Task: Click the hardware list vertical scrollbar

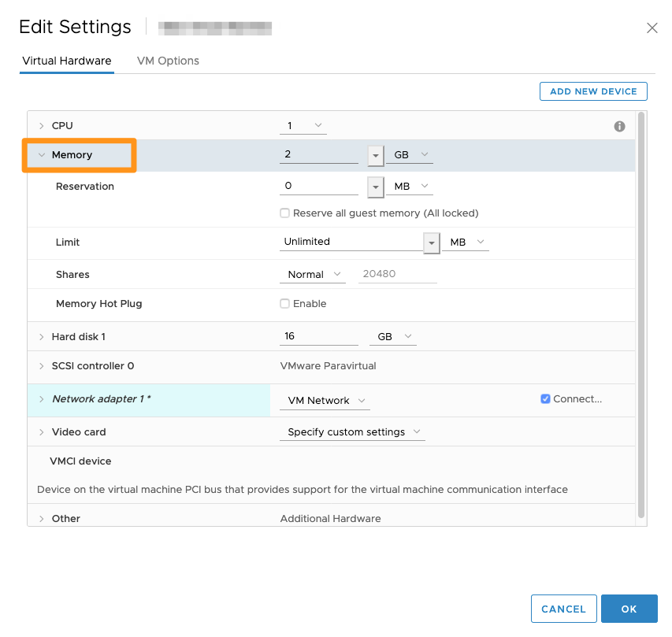Action: tap(641, 315)
